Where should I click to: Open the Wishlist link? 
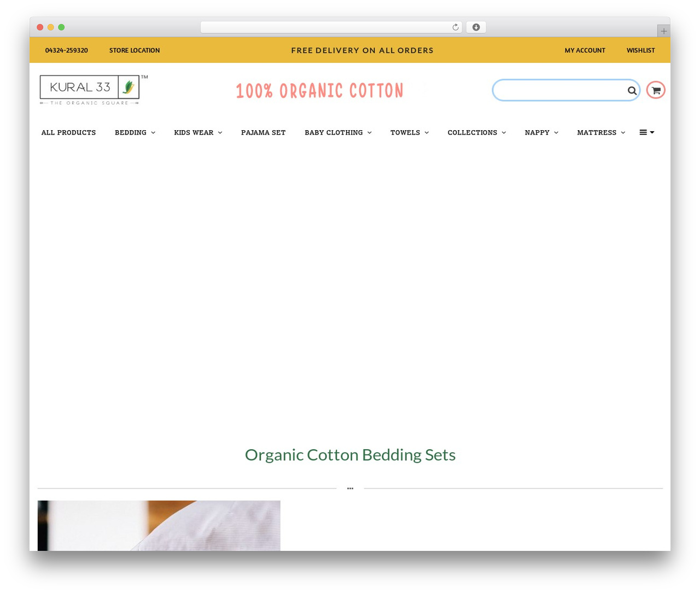(x=640, y=50)
